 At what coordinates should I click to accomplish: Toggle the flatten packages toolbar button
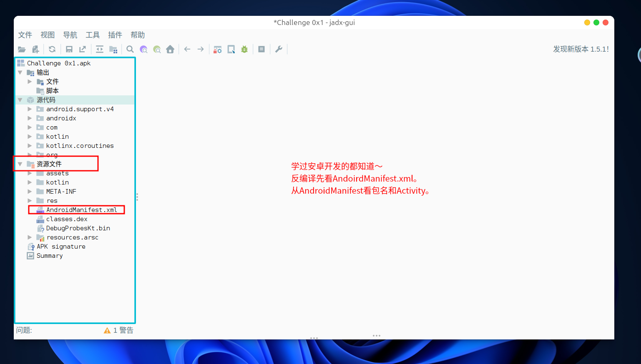113,50
